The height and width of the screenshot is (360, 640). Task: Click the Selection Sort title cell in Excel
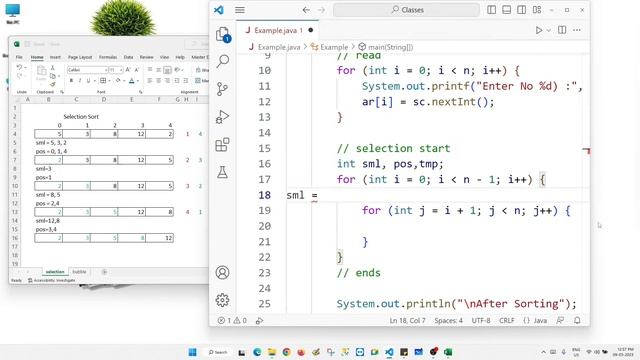coord(81,116)
